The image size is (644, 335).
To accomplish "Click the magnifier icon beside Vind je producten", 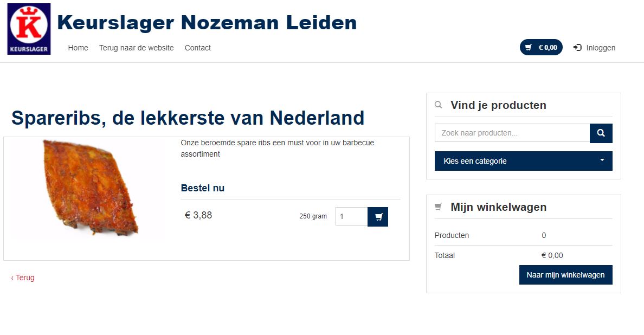I will click(439, 105).
